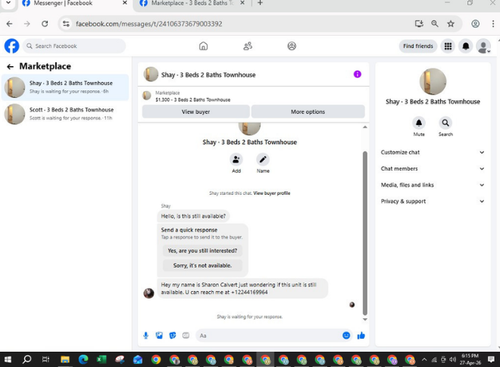This screenshot has height=367, width=500.
Task: Click the address bar URL
Action: [x=149, y=24]
